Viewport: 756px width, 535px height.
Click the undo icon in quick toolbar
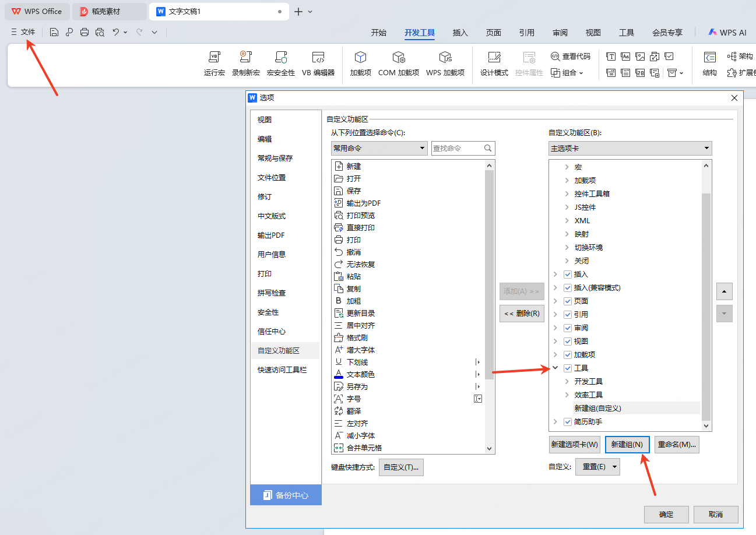[116, 33]
